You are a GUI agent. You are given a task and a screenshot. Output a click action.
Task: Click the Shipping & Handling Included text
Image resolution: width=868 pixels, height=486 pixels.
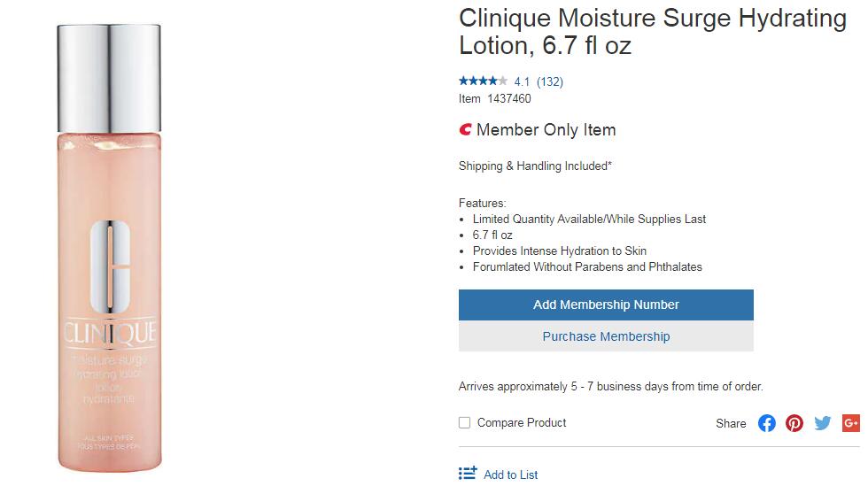pyautogui.click(x=535, y=166)
